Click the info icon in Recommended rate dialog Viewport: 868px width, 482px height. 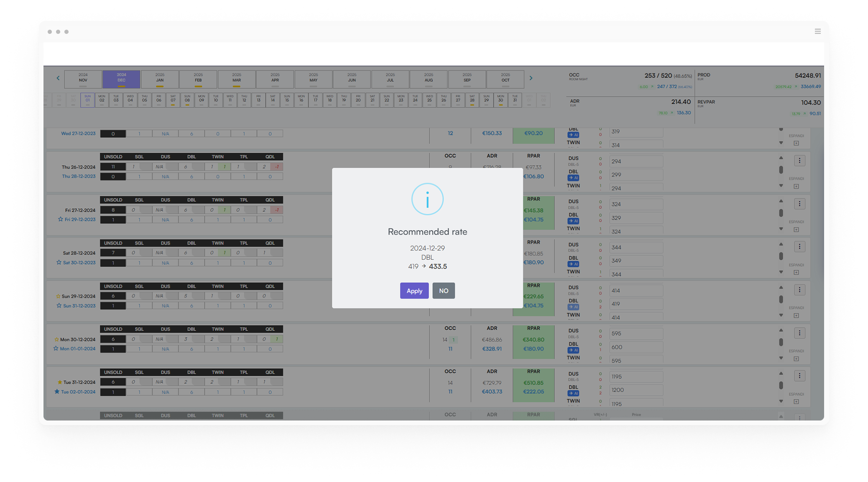pyautogui.click(x=427, y=199)
